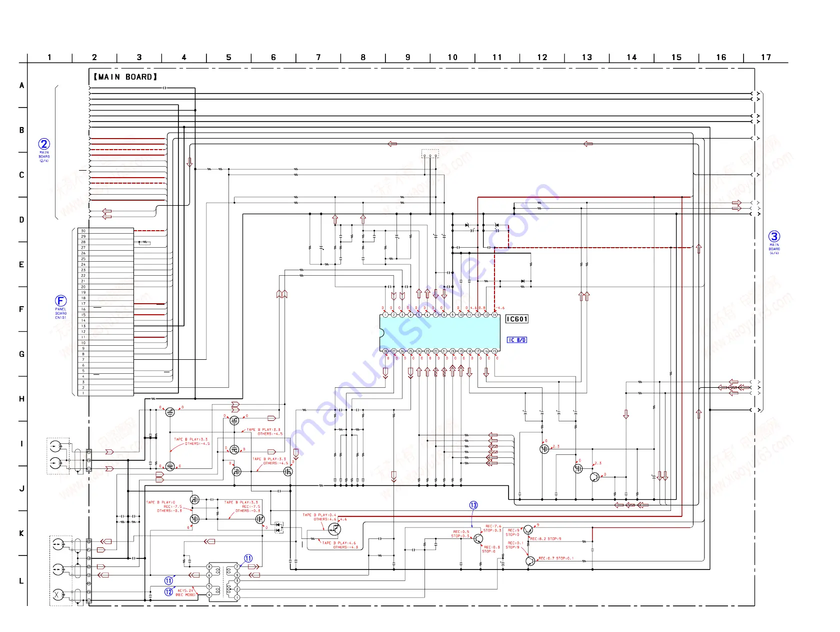Select CN101 connector pin 1 cell
840x632 pixels.
(x=83, y=393)
